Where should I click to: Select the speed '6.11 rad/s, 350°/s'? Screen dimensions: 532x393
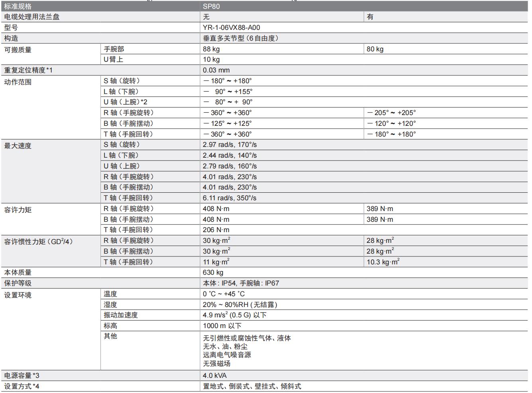coord(230,198)
